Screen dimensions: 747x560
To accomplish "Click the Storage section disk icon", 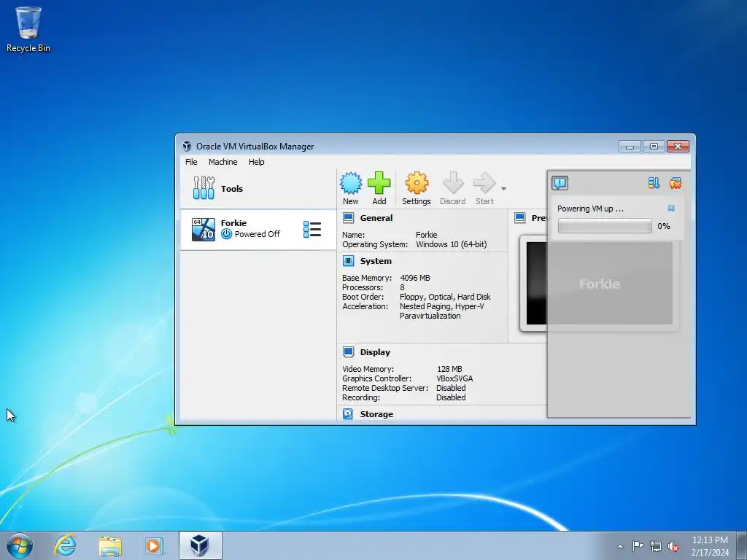I will (348, 414).
